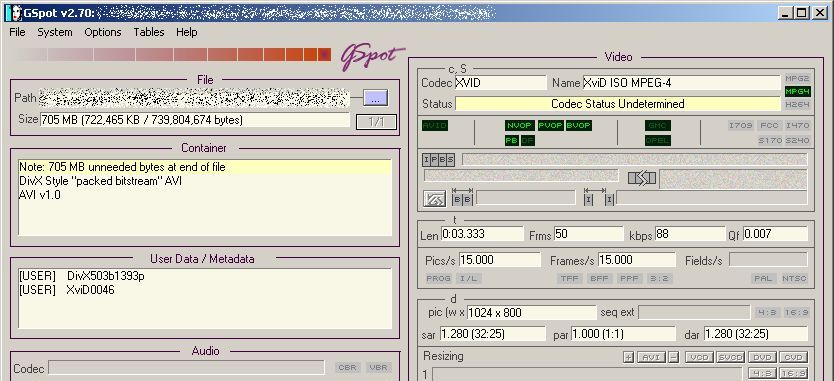Toggle the BVOP indicator
This screenshot has width=834, height=381.
[x=578, y=126]
